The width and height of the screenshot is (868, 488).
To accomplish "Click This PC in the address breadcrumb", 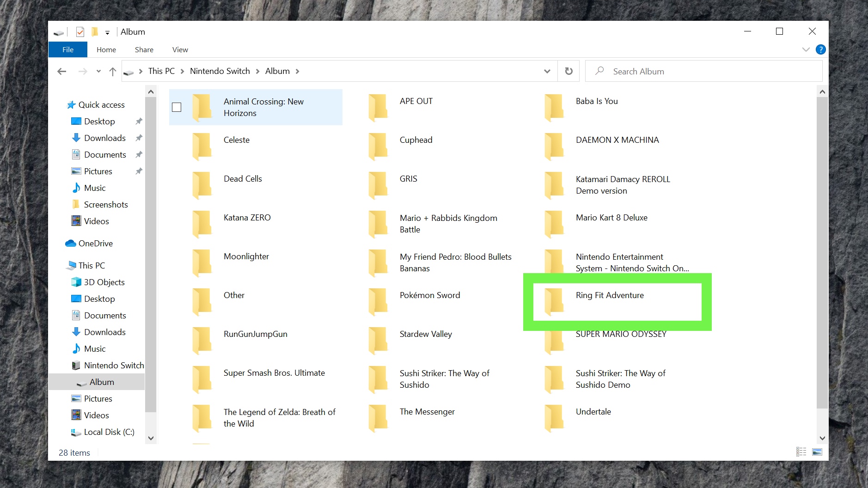I will (x=161, y=71).
